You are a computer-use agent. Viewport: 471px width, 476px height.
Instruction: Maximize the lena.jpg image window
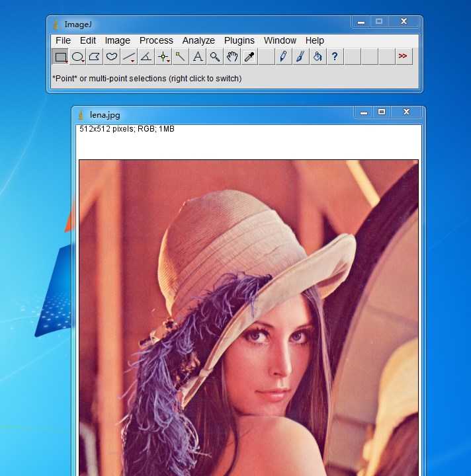point(382,112)
